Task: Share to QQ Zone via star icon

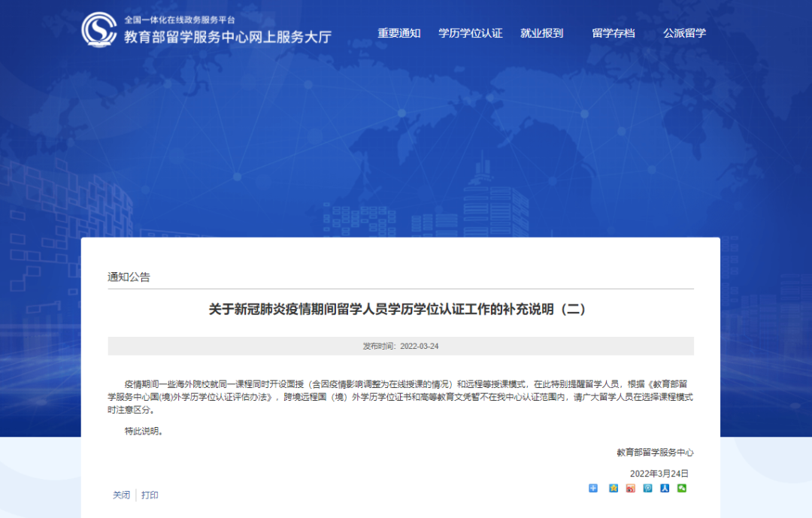Action: (614, 488)
